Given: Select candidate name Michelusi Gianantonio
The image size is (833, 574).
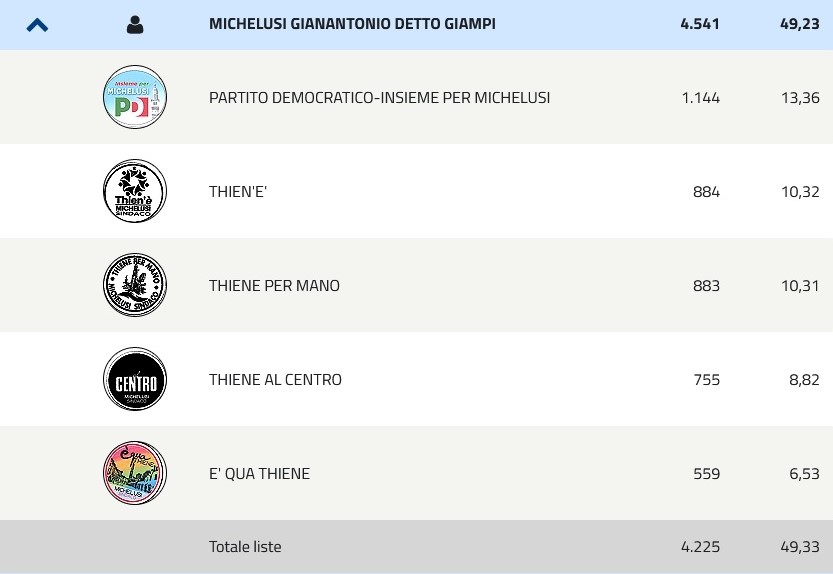Looking at the screenshot, I should point(352,24).
